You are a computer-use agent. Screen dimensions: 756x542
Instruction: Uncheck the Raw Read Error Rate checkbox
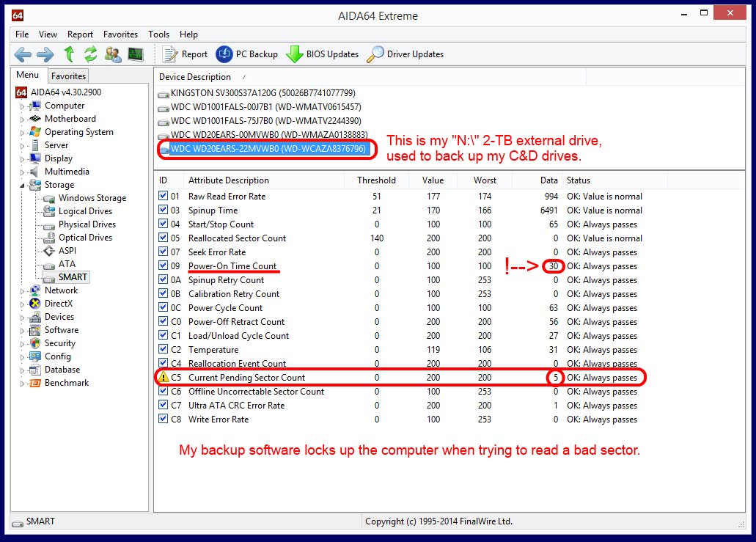[164, 196]
